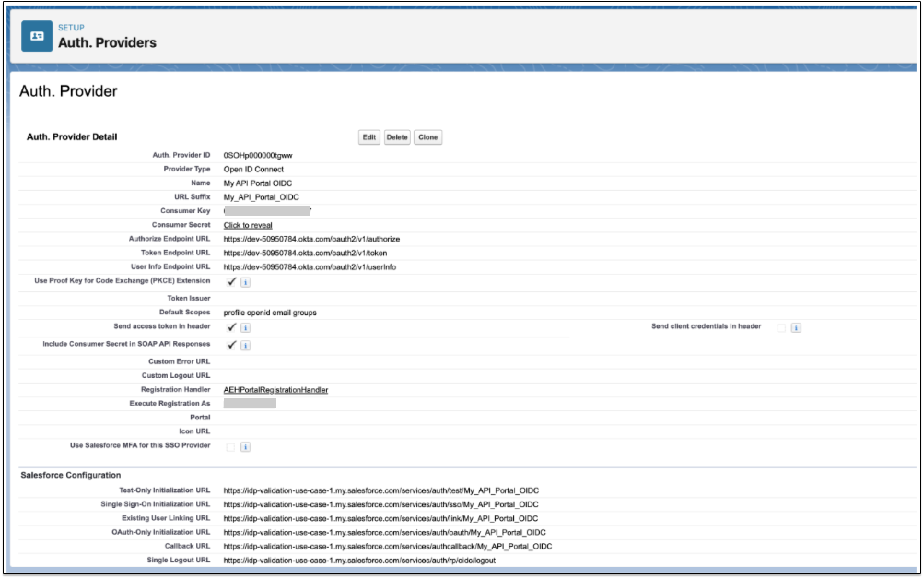Click the Edit button
The image size is (924, 579).
click(x=368, y=137)
